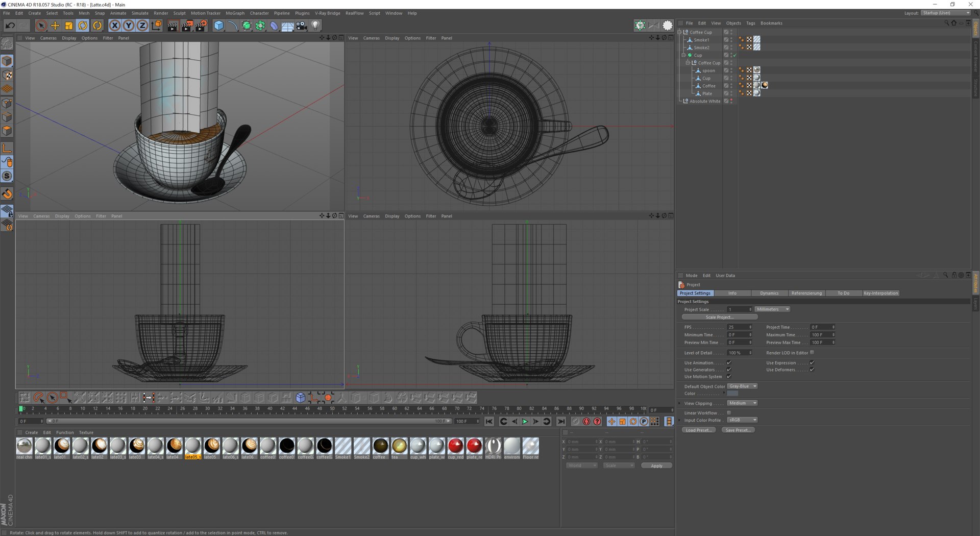This screenshot has width=980, height=536.
Task: Add a Cube primitive object
Action: (219, 26)
